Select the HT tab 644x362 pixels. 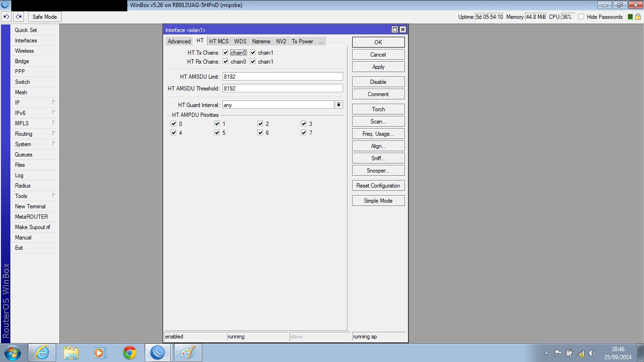tap(200, 41)
